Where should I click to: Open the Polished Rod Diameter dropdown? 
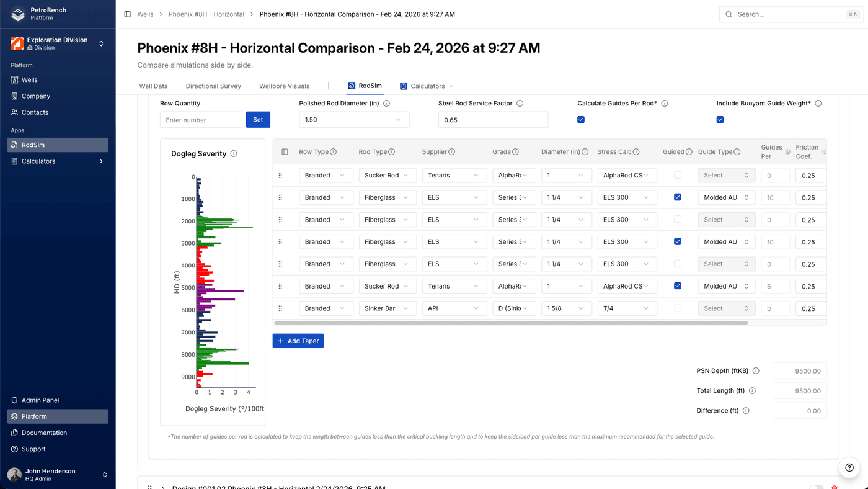pos(353,119)
